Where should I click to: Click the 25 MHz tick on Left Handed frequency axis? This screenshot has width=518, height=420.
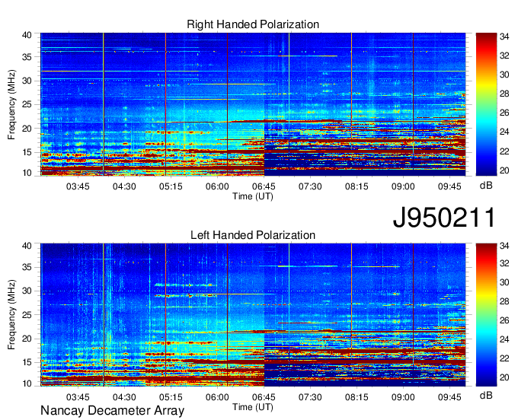pos(27,315)
